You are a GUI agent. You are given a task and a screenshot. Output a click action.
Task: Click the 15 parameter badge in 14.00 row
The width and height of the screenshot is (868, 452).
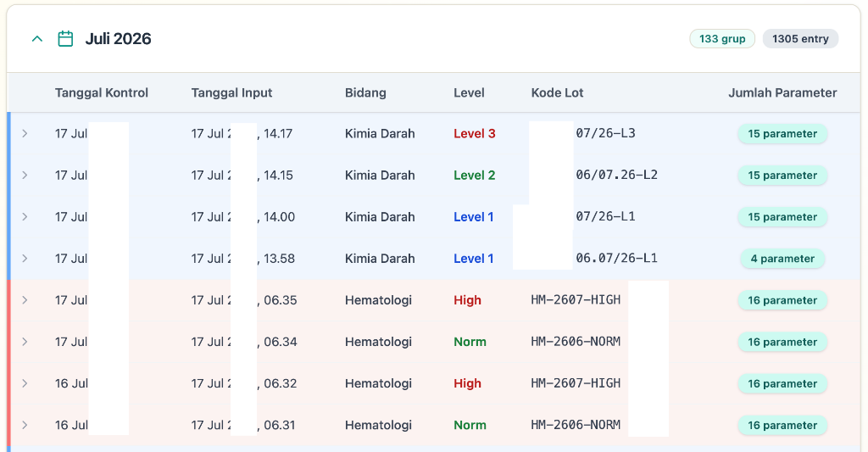(x=782, y=216)
